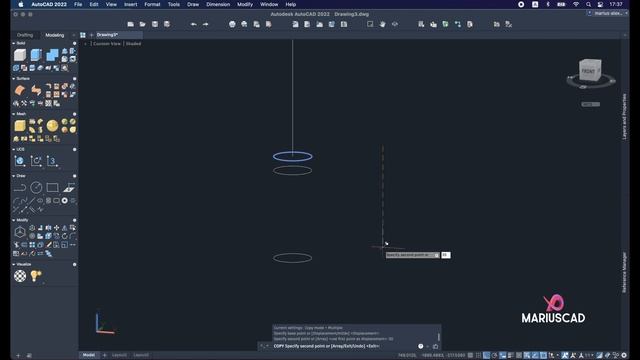Viewport: 640px width, 360px height.
Task: Open the File menu
Action: coord(78,4)
